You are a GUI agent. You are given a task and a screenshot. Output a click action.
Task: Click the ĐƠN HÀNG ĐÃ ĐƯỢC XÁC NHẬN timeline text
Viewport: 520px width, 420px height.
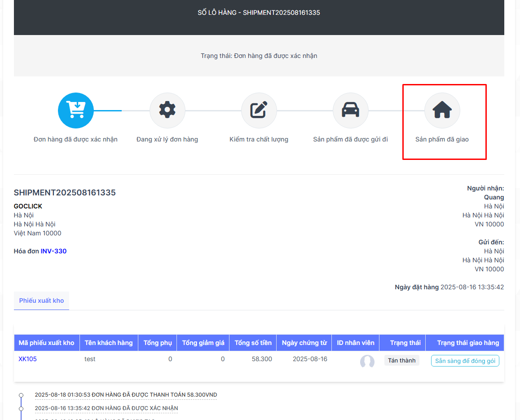point(131,408)
